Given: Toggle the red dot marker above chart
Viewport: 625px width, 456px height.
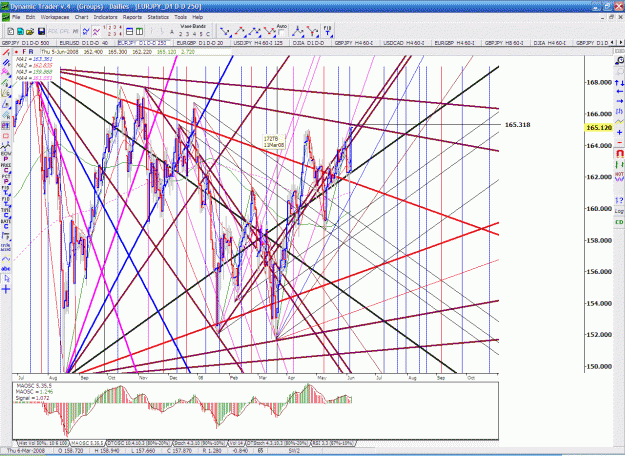Looking at the screenshot, I should coord(17,52).
